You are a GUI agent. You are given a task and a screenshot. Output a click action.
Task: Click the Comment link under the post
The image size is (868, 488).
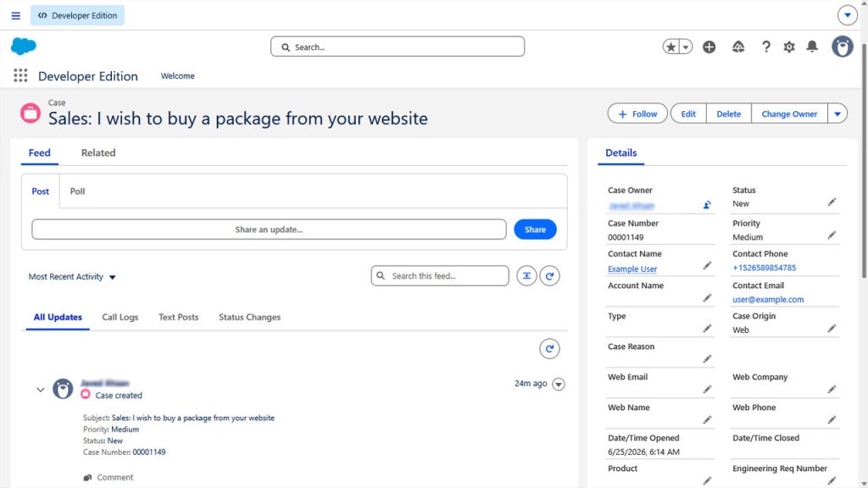115,478
